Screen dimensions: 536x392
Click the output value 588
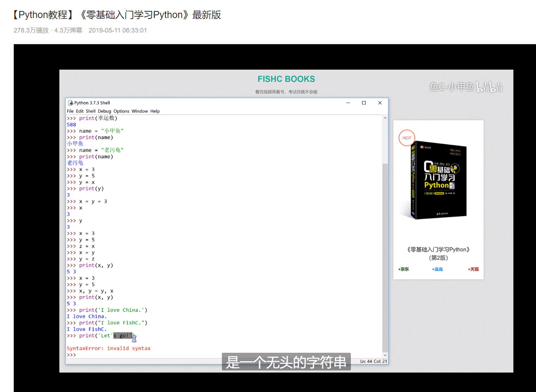click(x=71, y=124)
